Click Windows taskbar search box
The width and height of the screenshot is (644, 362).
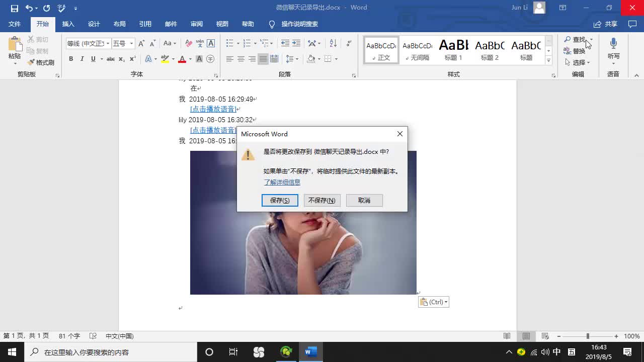pyautogui.click(x=111, y=352)
